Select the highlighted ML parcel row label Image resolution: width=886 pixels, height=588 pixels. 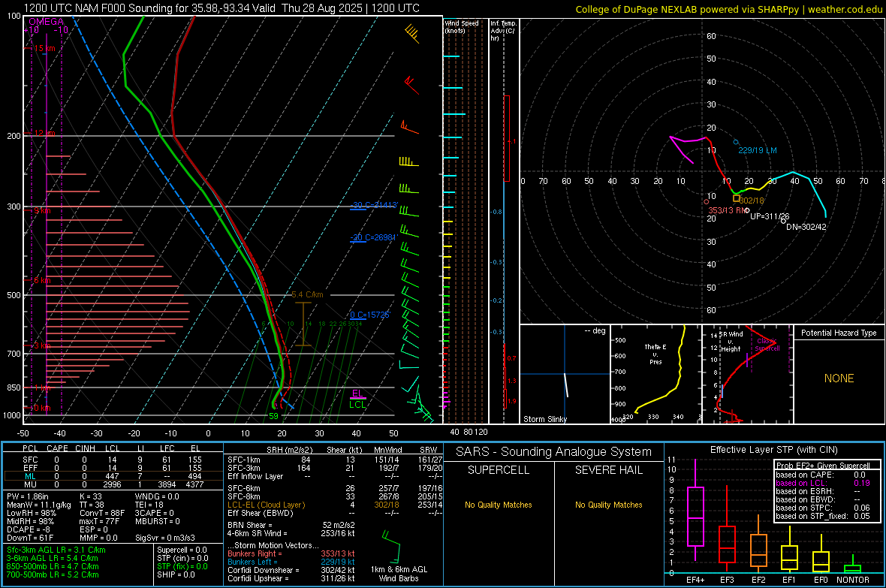[30, 476]
